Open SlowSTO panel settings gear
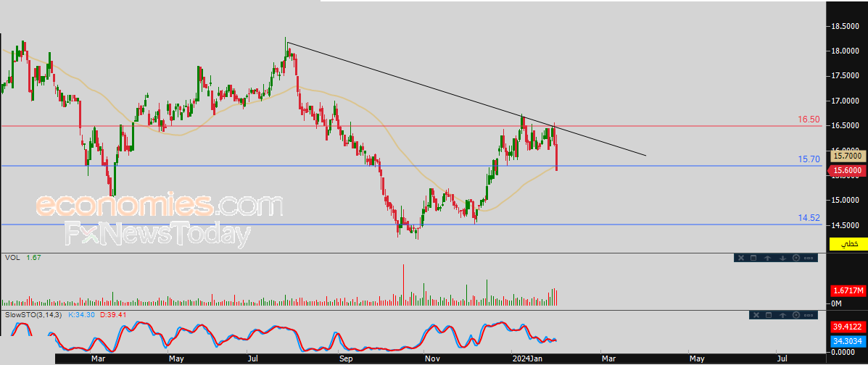The height and width of the screenshot is (365, 868). pos(796,315)
